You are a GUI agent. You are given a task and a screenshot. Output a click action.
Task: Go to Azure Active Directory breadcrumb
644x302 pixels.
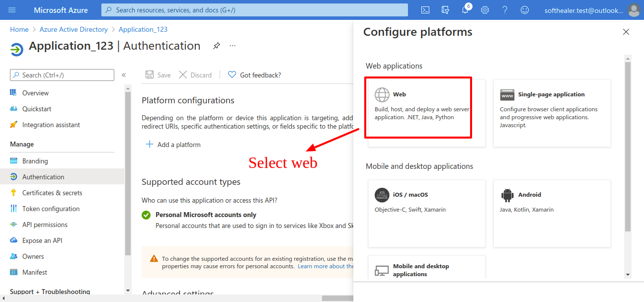pyautogui.click(x=74, y=29)
